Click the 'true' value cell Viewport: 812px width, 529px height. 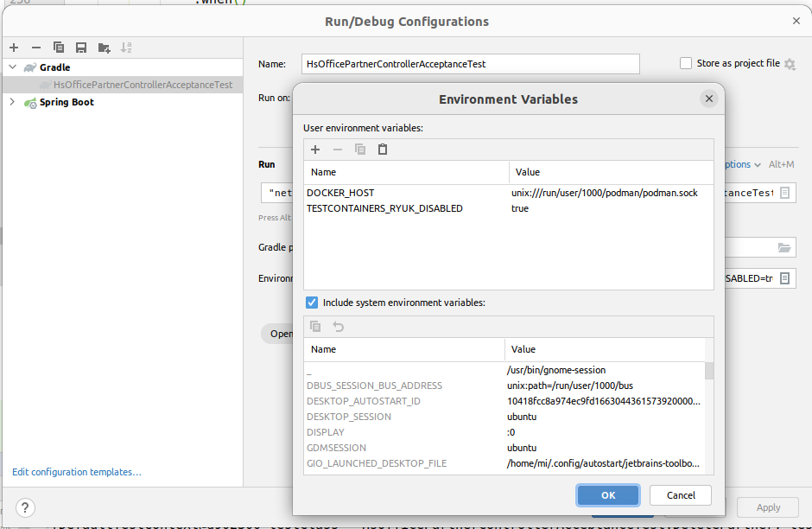pos(520,208)
